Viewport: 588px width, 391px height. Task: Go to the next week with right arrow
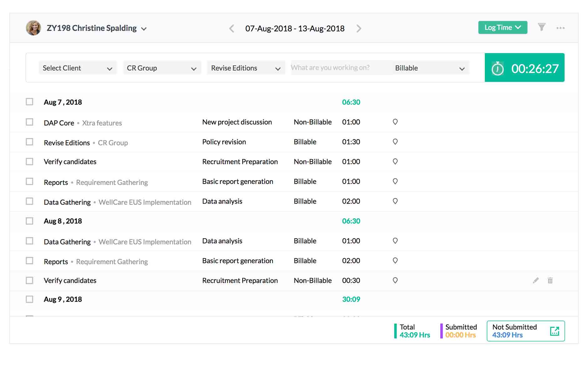tap(359, 28)
